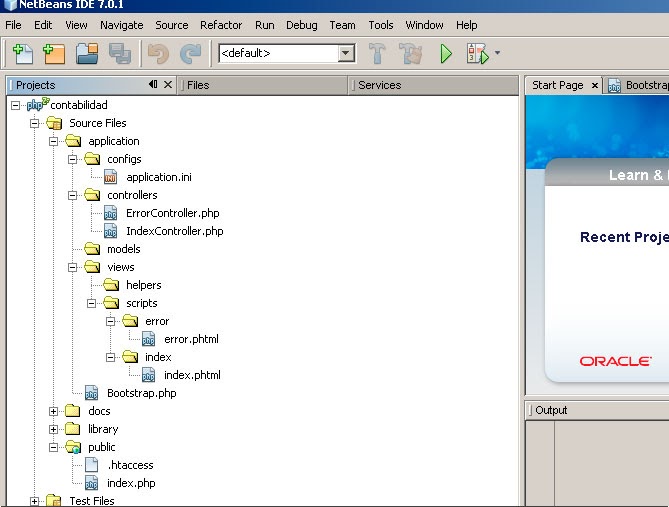Click the Open Project toolbar icon

(x=87, y=54)
